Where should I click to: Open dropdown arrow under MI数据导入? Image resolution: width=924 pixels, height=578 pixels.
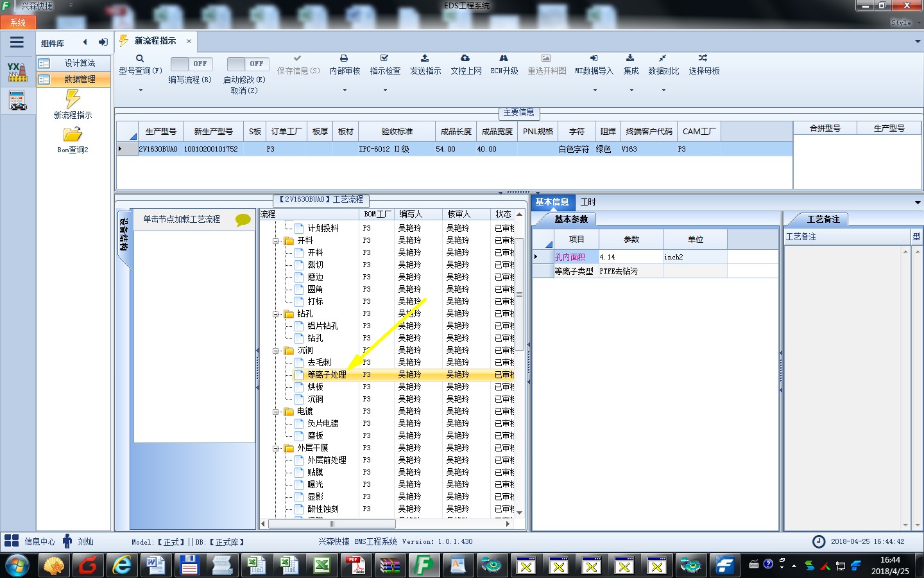tap(595, 91)
